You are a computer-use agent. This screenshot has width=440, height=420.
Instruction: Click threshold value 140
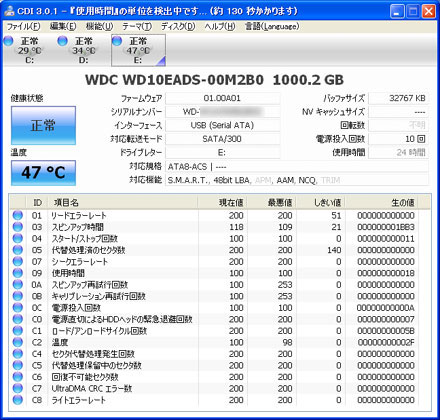pyautogui.click(x=334, y=250)
